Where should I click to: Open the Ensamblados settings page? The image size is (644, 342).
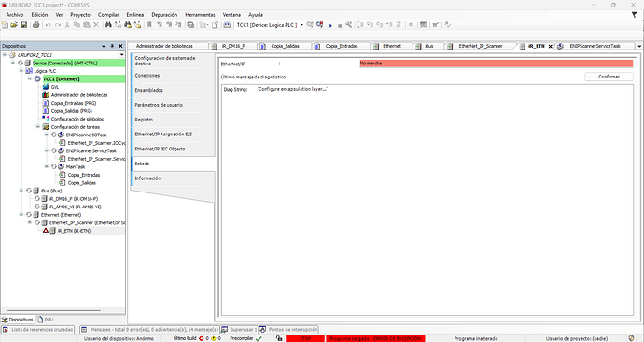[x=148, y=90]
